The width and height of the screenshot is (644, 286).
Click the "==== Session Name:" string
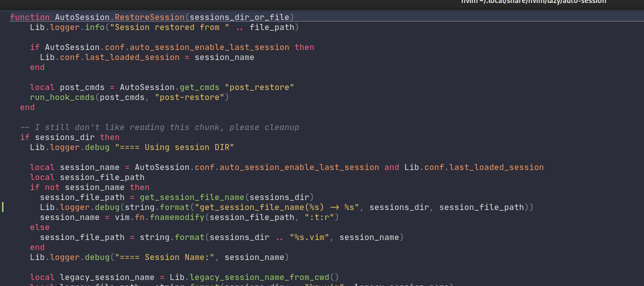[x=167, y=257]
